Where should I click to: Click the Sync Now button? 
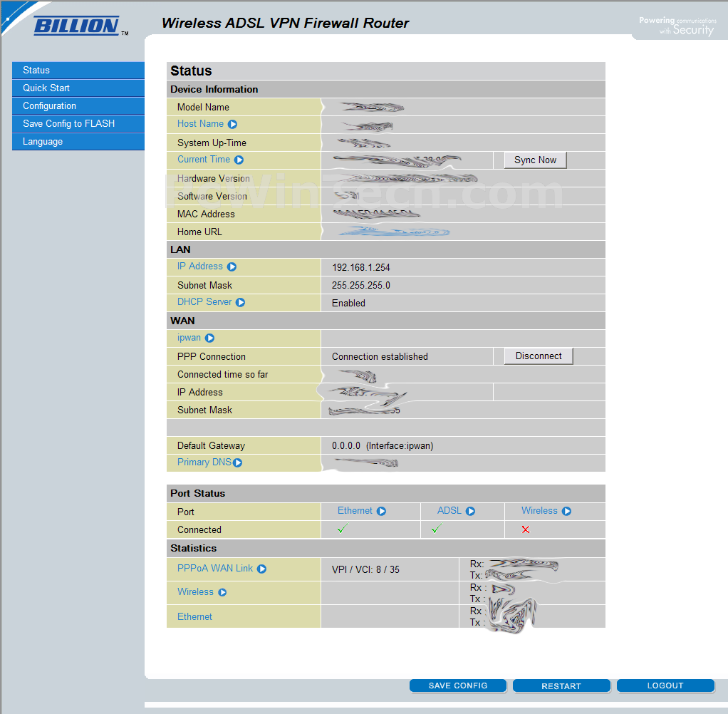coord(536,160)
